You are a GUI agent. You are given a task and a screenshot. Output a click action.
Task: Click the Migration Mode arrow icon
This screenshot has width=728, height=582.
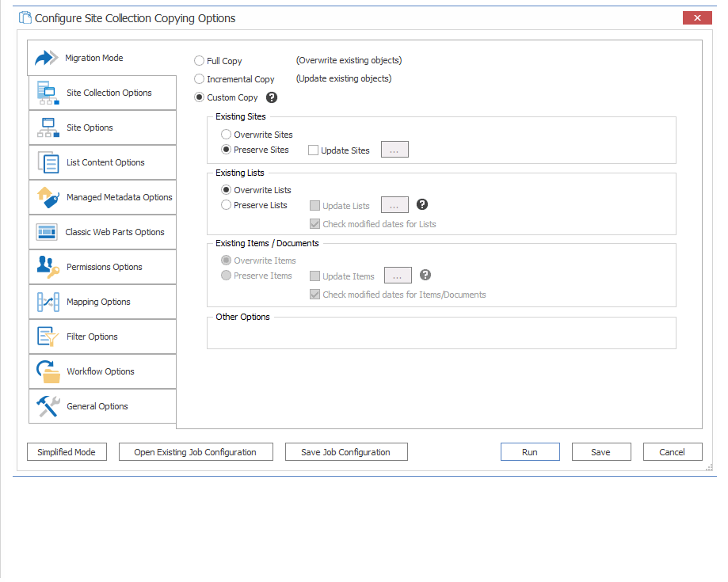pyautogui.click(x=47, y=57)
